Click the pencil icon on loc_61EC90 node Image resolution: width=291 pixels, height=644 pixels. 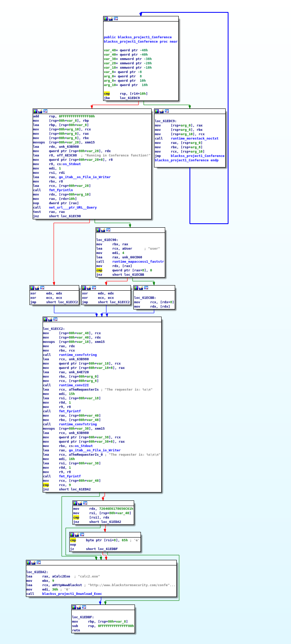(103, 230)
